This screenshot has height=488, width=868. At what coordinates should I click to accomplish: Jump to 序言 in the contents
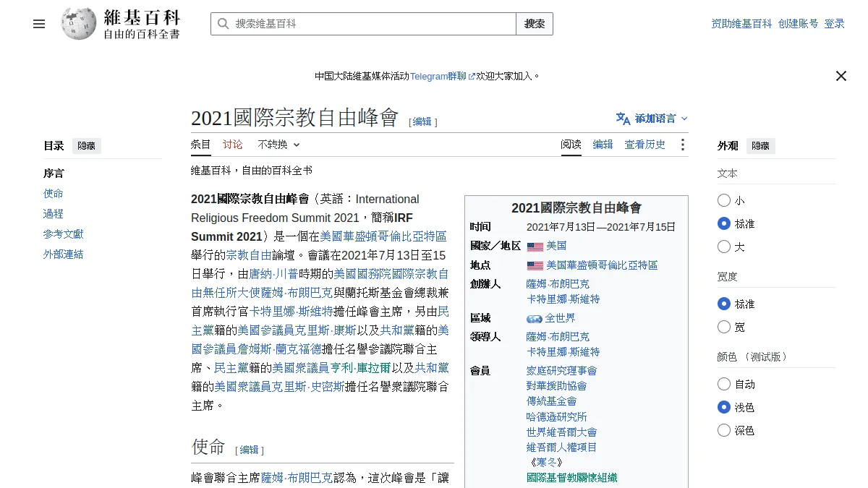[x=54, y=174]
